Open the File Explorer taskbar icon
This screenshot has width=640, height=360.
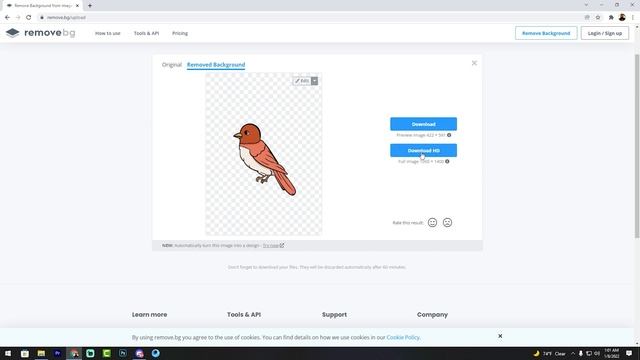(x=41, y=353)
